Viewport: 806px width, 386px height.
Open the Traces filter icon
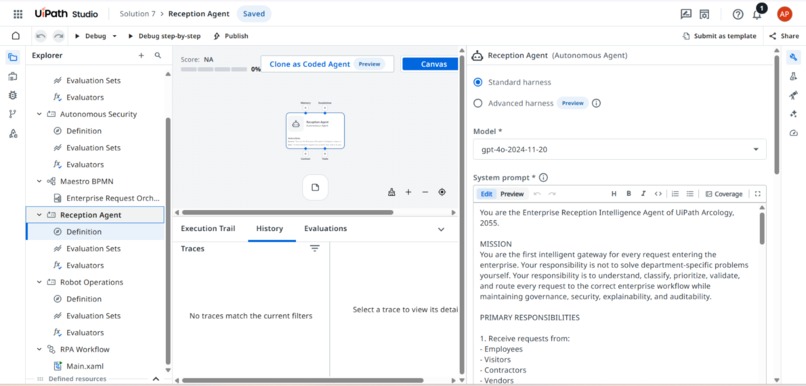click(x=315, y=249)
